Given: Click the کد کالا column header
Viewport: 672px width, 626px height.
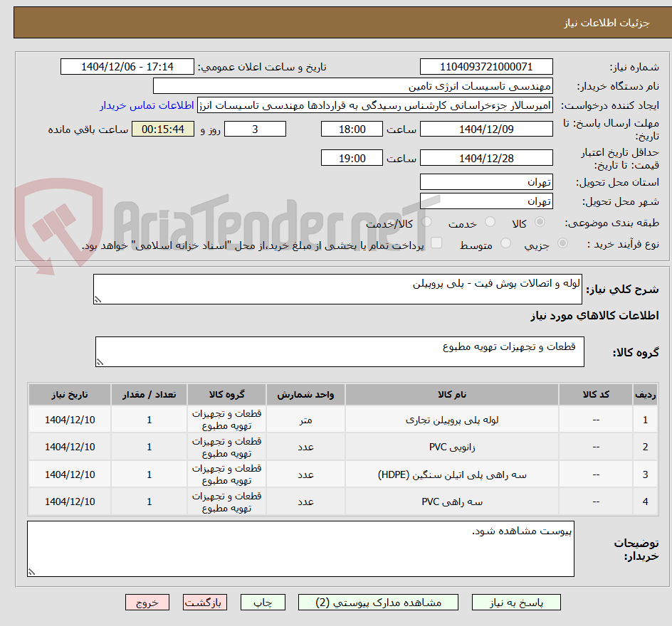Looking at the screenshot, I should pos(596,394).
